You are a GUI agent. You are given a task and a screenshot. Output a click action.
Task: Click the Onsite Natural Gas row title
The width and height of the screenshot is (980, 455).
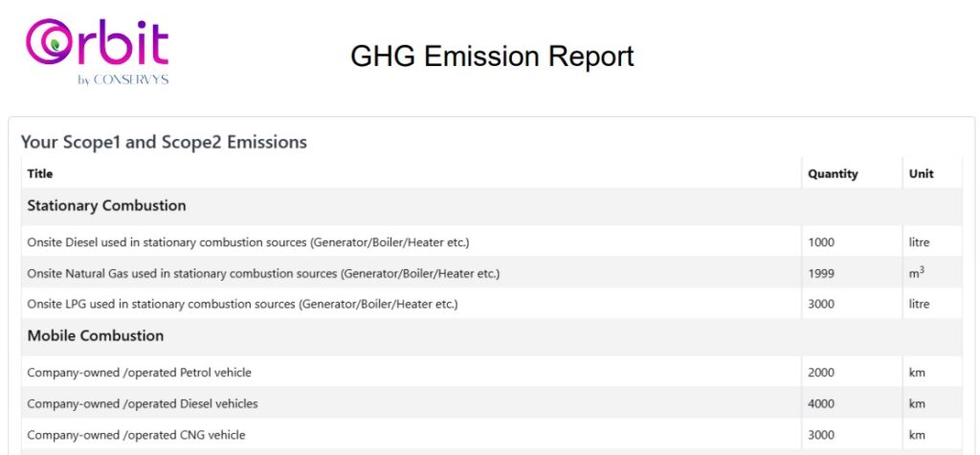(263, 274)
